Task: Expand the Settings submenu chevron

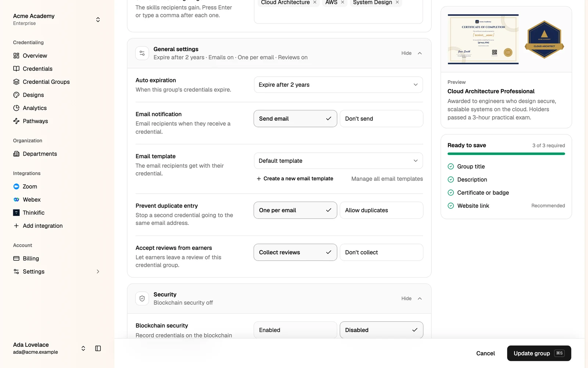Action: (x=98, y=272)
